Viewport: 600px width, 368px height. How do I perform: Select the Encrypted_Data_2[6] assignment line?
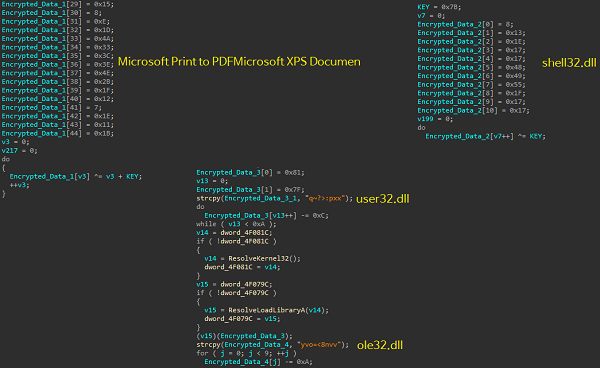pyautogui.click(x=471, y=76)
